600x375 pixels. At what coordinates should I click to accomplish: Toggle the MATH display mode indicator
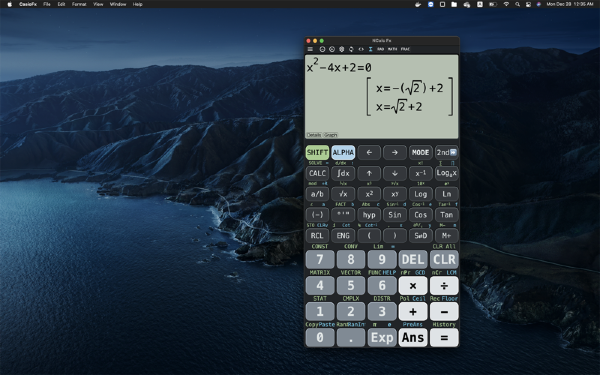click(392, 49)
